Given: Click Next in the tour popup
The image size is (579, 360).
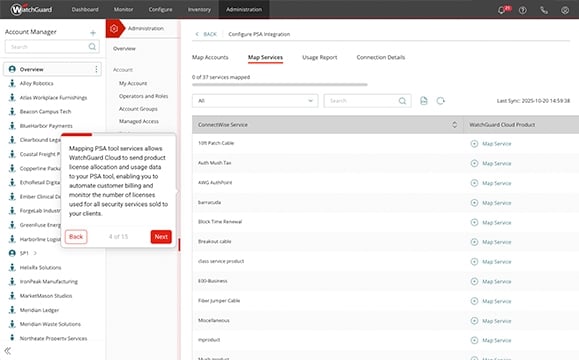Looking at the screenshot, I should (x=161, y=237).
